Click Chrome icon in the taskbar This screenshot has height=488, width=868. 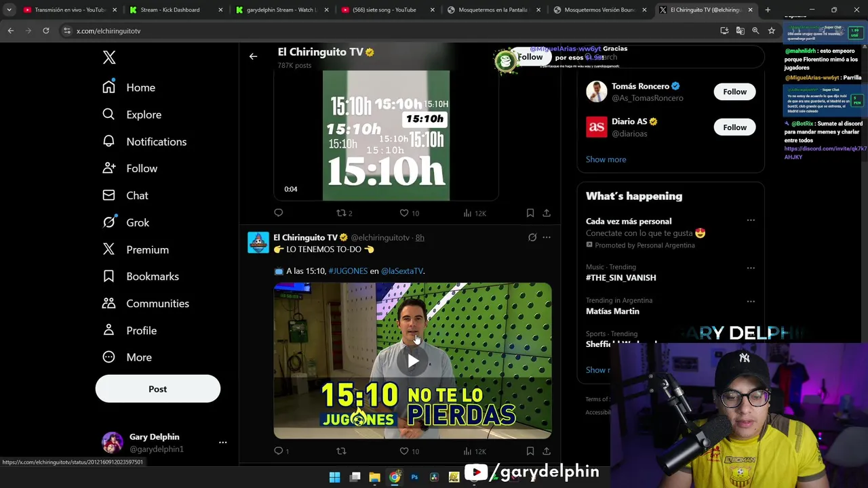394,477
